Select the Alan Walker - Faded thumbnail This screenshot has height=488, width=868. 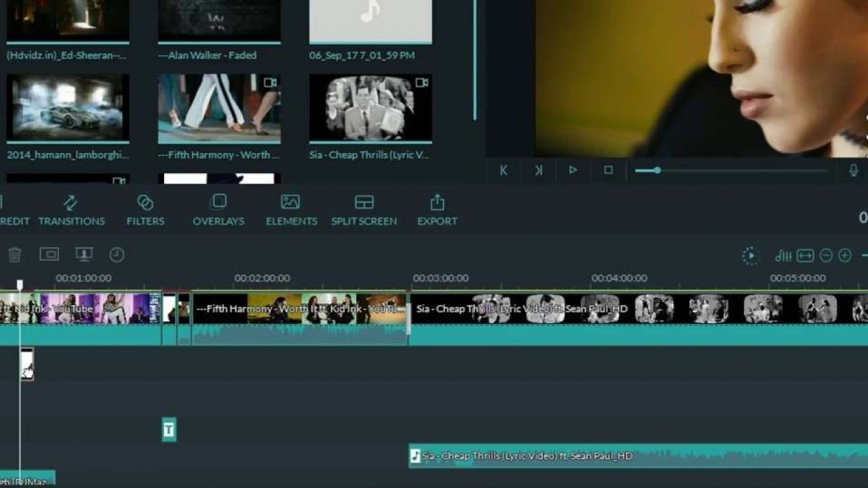(220, 21)
